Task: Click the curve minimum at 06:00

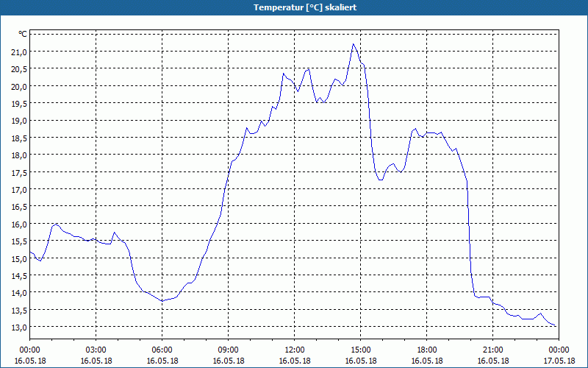Action: coord(162,301)
